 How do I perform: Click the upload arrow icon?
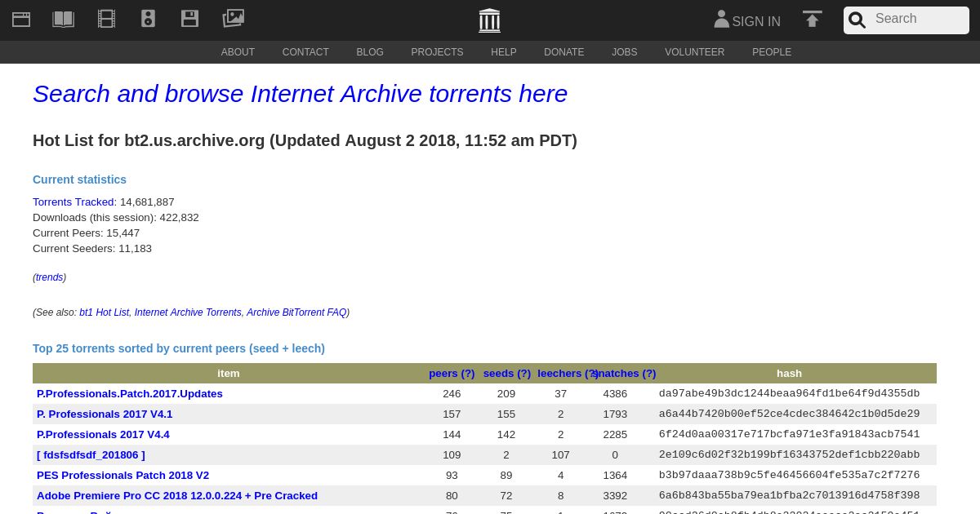(x=813, y=19)
